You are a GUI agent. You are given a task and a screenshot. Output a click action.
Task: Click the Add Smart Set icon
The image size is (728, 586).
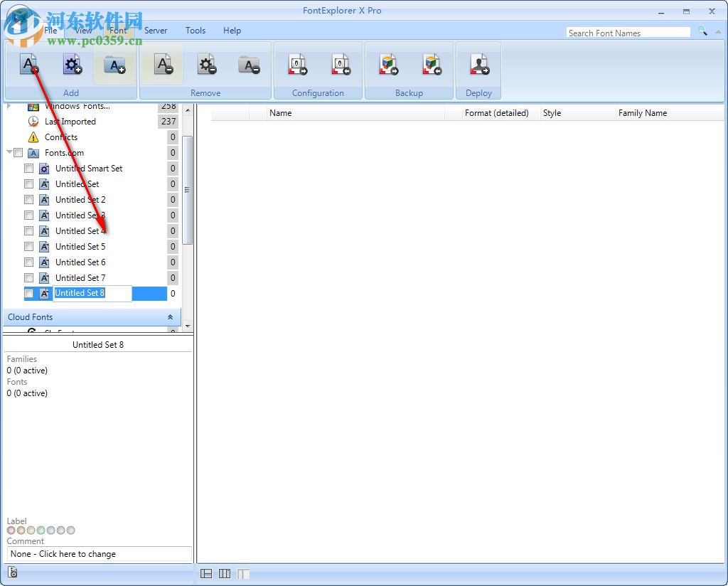pos(71,64)
